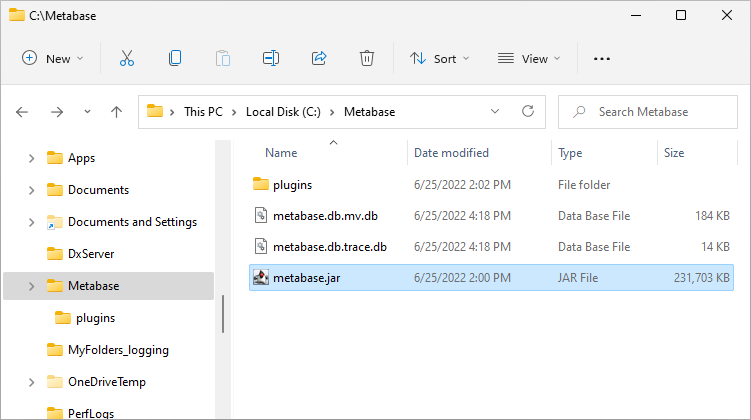Select DxServer in navigation pane
The width and height of the screenshot is (751, 420).
coord(91,254)
